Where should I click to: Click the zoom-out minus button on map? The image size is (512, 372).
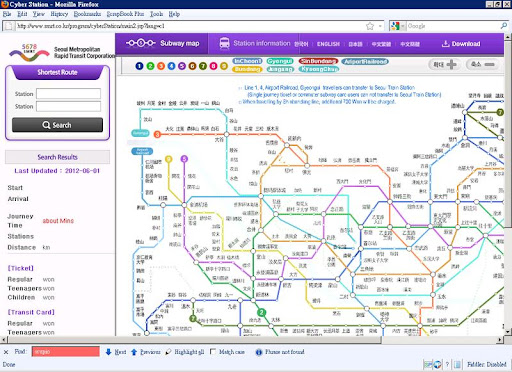tap(483, 64)
